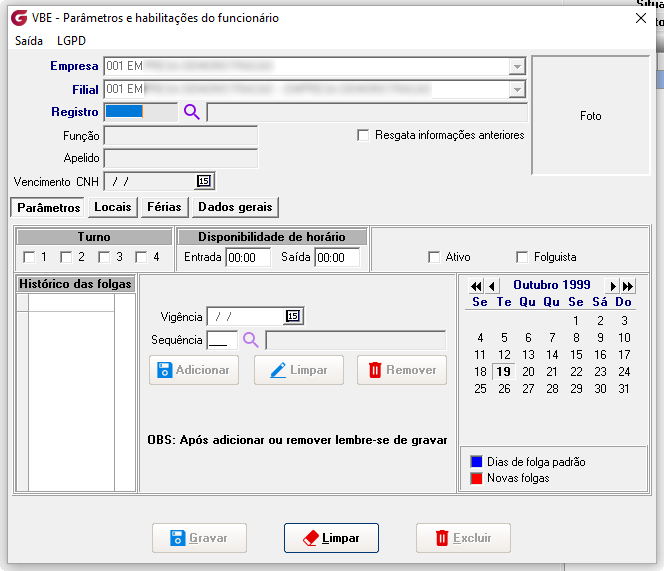Jump forward one year in calendar
Screen dimensions: 664x571
click(628, 286)
